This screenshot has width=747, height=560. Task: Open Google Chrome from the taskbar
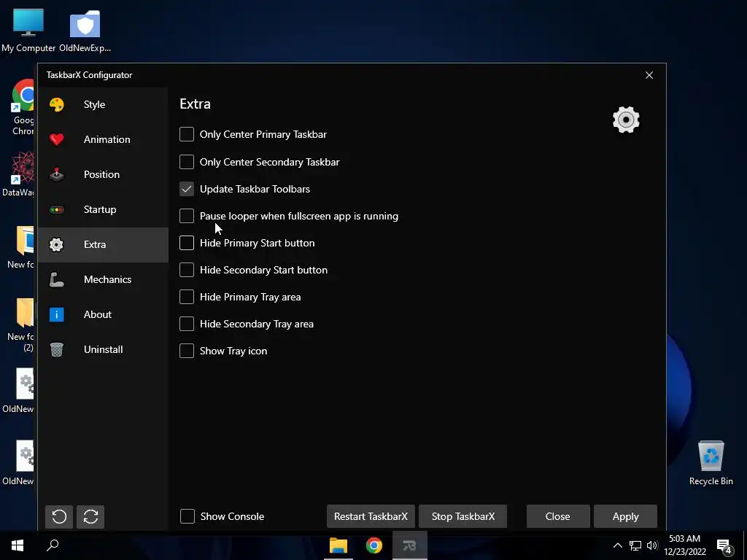point(374,545)
